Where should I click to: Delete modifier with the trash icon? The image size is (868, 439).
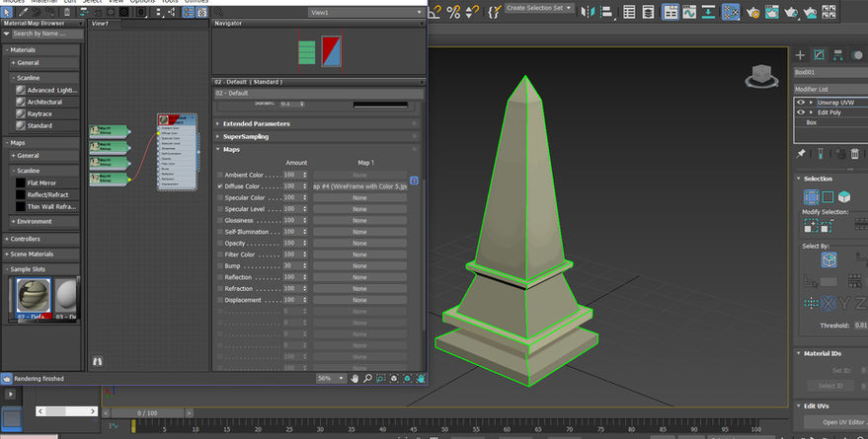tap(853, 154)
